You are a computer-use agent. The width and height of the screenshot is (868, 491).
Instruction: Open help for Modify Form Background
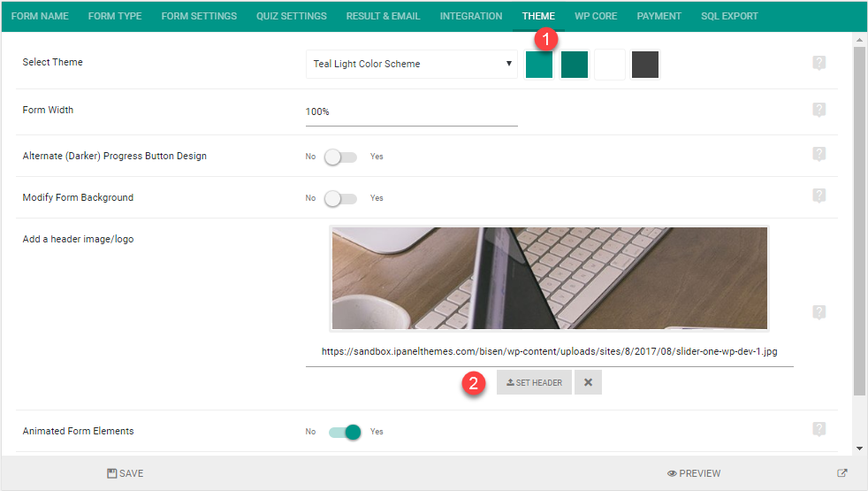(x=819, y=196)
